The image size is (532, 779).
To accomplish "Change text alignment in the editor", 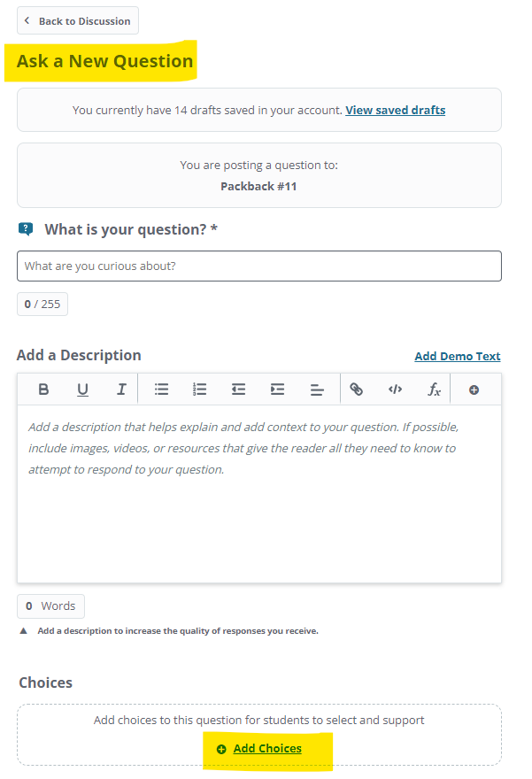I will pyautogui.click(x=317, y=389).
